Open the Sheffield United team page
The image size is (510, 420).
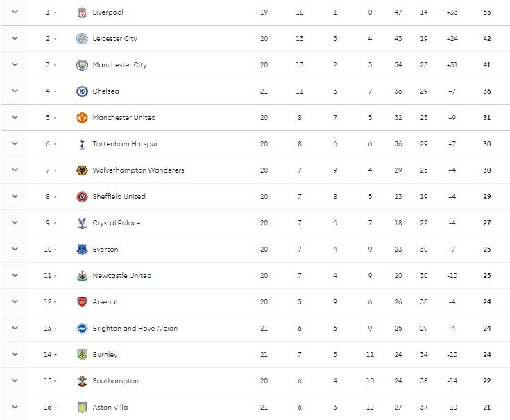click(119, 197)
